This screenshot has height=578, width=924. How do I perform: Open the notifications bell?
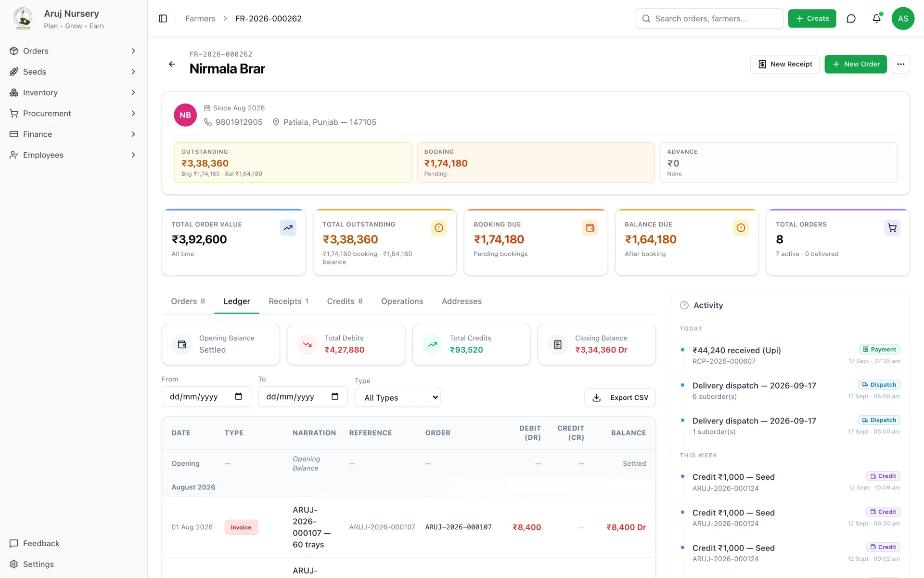(876, 18)
